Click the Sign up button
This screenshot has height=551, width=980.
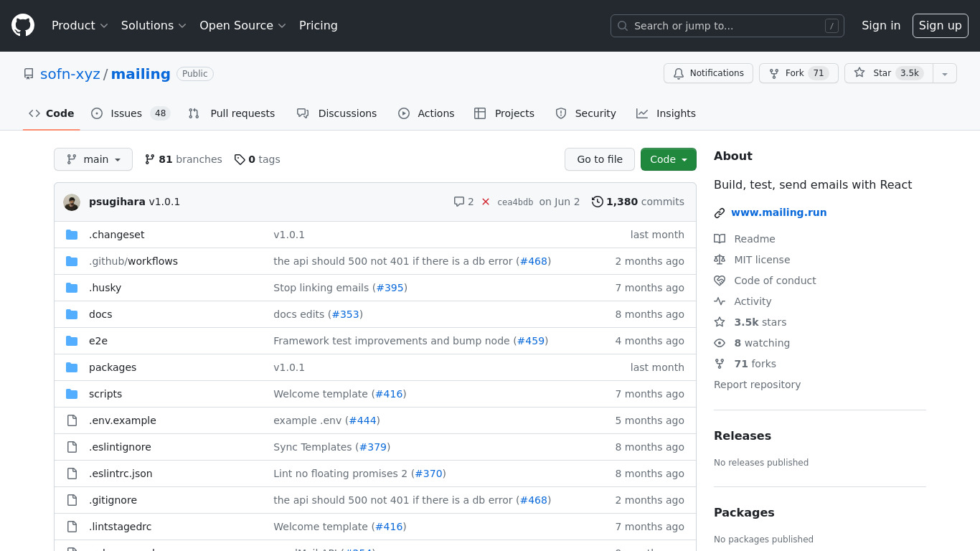(941, 26)
